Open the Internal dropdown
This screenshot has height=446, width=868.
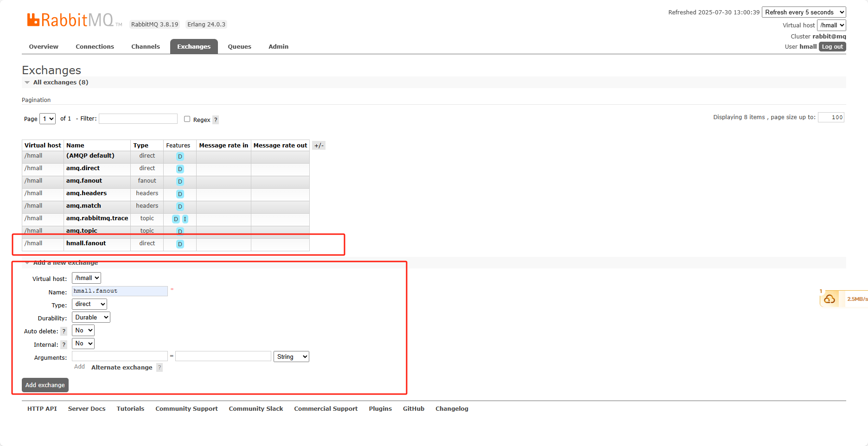coord(83,344)
